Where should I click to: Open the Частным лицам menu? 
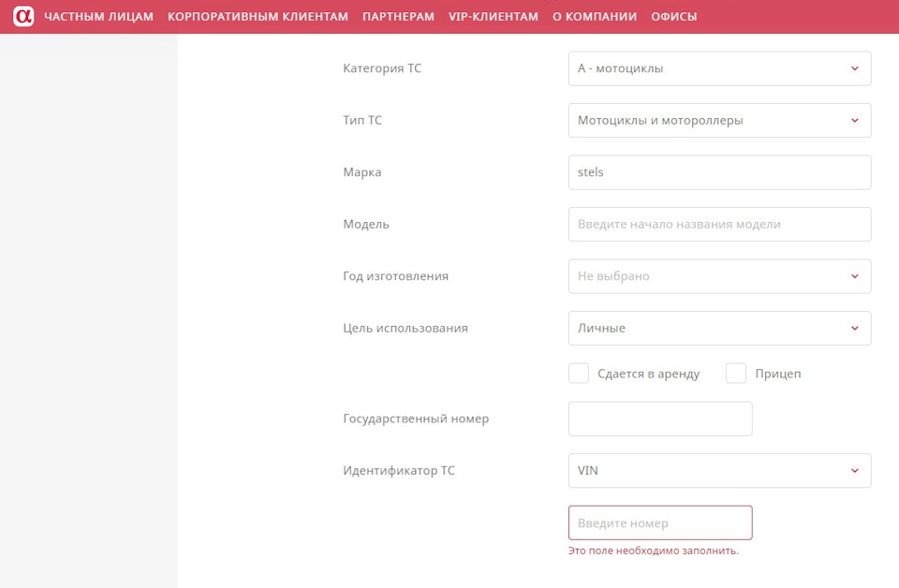(x=98, y=17)
